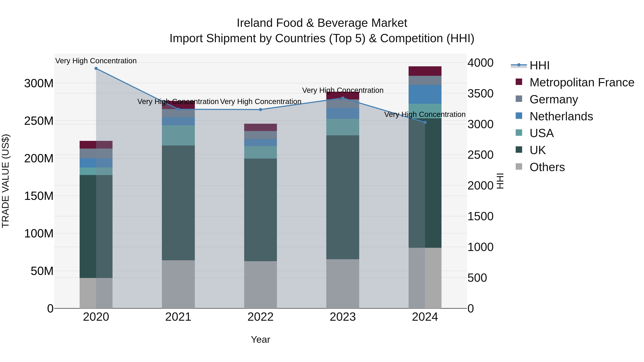Screen dimensions: 644x362
Task: Toggle the USA legend entry
Action: pyautogui.click(x=535, y=133)
